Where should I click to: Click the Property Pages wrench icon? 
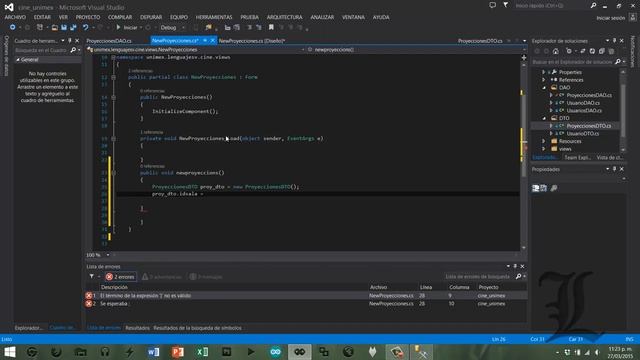point(554,188)
